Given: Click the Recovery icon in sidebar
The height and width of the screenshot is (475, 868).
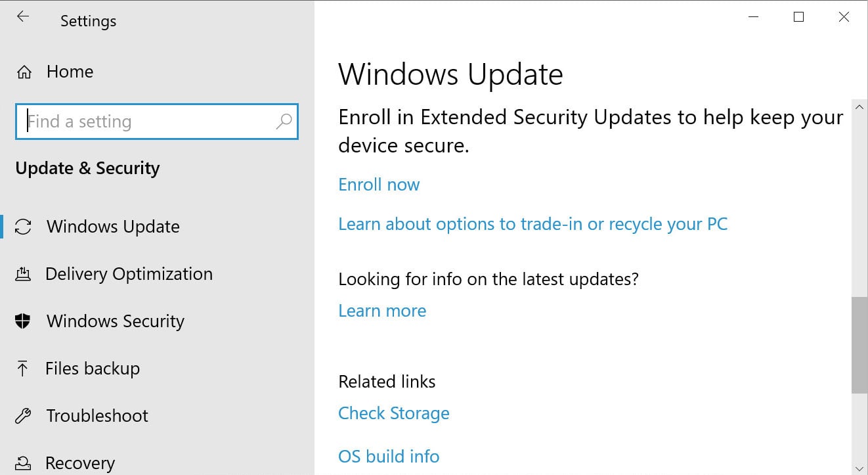Looking at the screenshot, I should click(x=24, y=463).
